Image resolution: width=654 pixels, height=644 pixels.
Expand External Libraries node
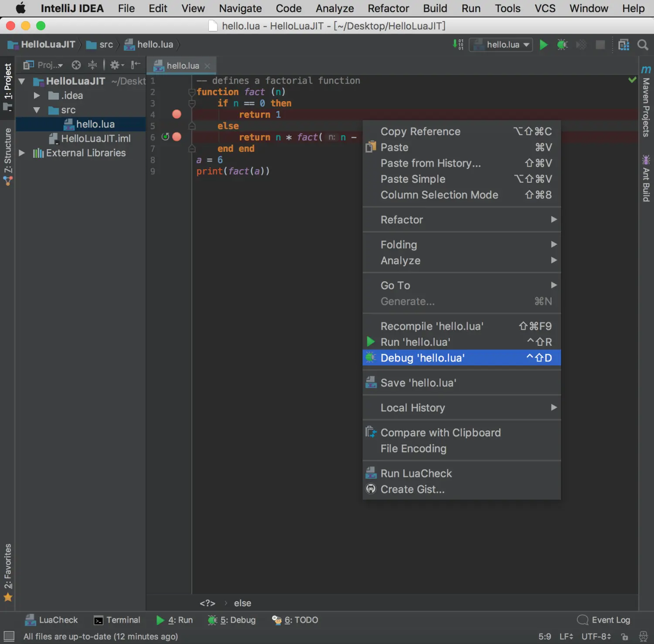click(x=22, y=153)
